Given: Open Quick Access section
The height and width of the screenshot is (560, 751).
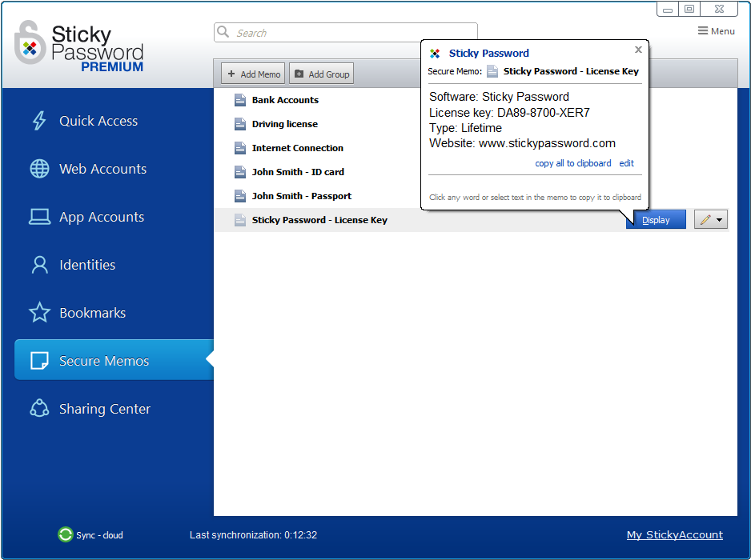Looking at the screenshot, I should click(98, 121).
